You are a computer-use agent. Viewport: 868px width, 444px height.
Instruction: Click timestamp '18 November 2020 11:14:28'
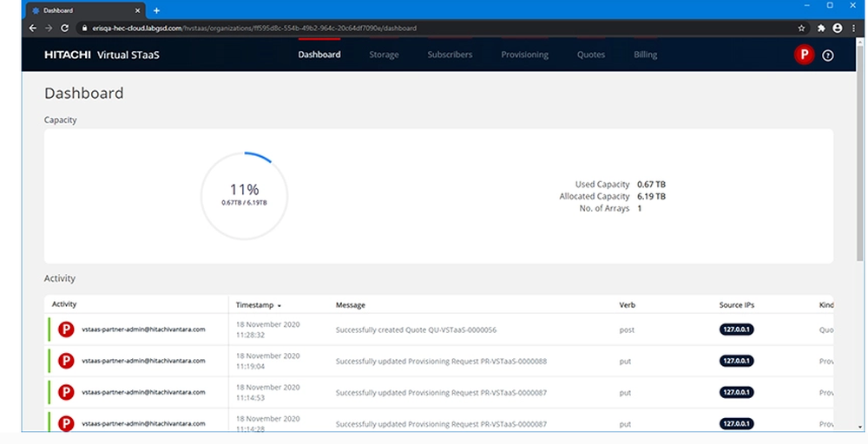268,423
